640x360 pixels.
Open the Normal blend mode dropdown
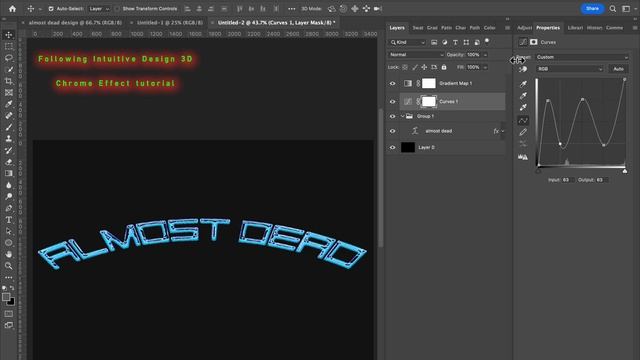pos(416,55)
